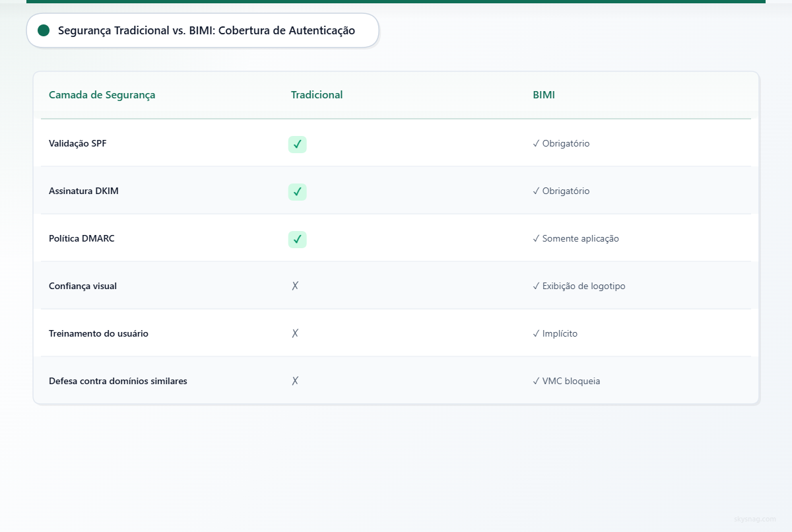This screenshot has height=532, width=792.
Task: Click the X mark in Confiança visual row
Action: pyautogui.click(x=295, y=286)
